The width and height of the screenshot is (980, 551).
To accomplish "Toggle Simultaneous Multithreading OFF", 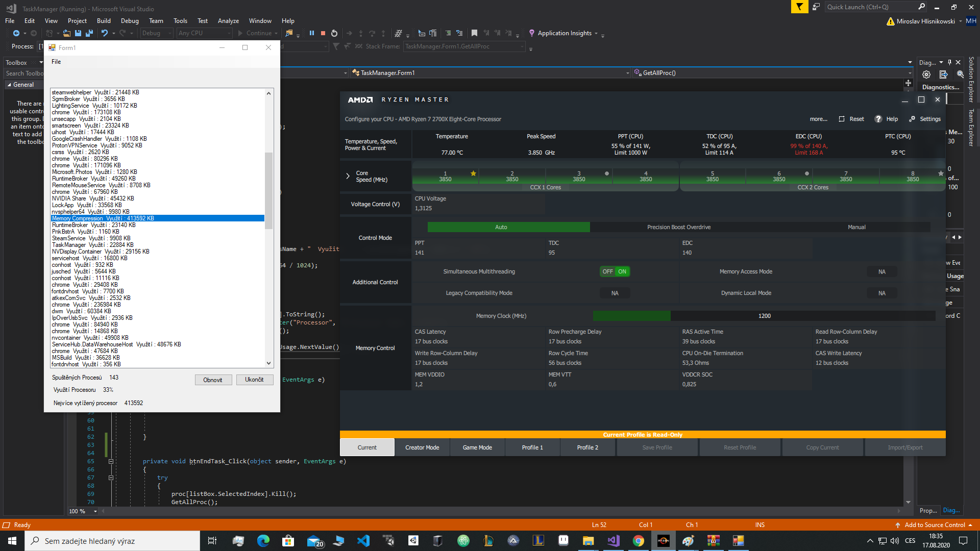I will point(607,271).
